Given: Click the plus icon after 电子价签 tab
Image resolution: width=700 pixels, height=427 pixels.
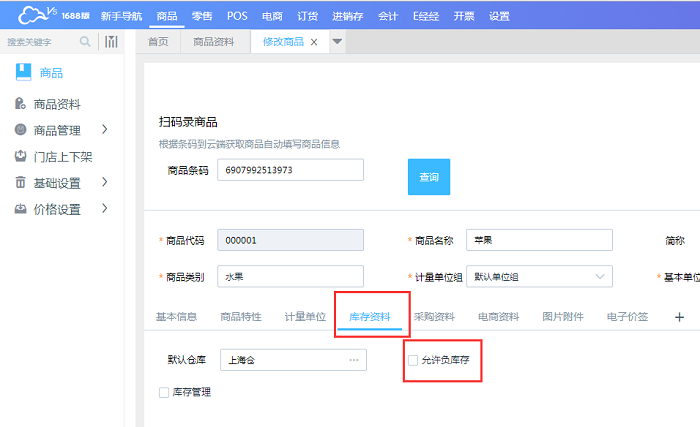Looking at the screenshot, I should click(680, 317).
